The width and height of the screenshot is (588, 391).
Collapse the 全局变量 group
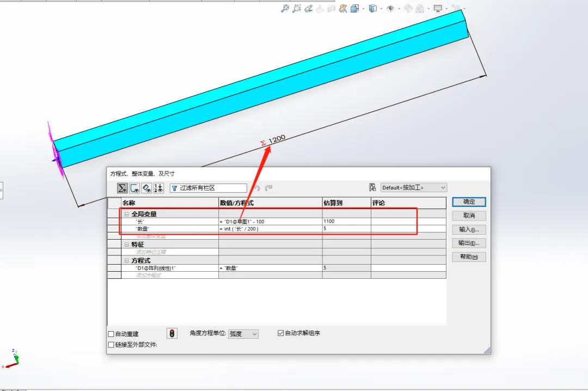(126, 213)
